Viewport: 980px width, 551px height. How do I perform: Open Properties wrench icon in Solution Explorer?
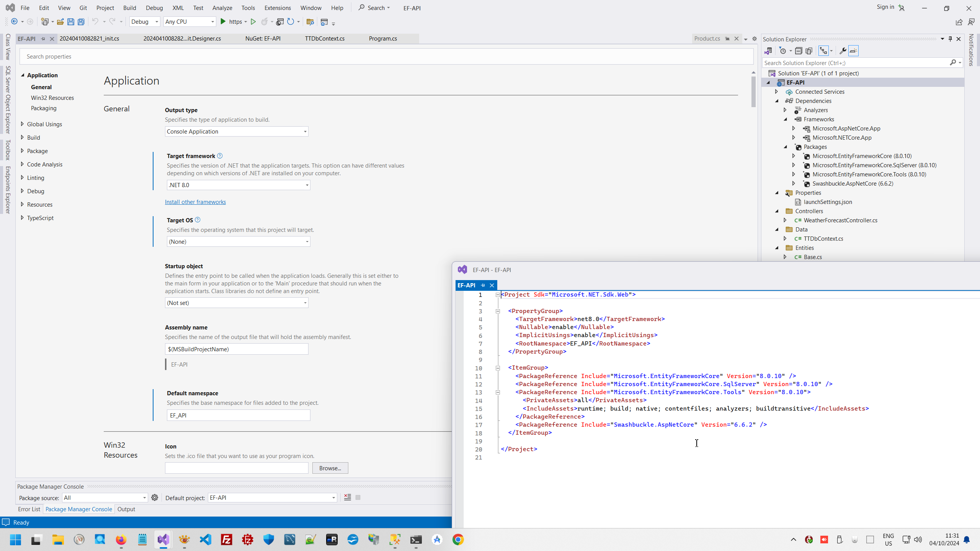tap(843, 51)
